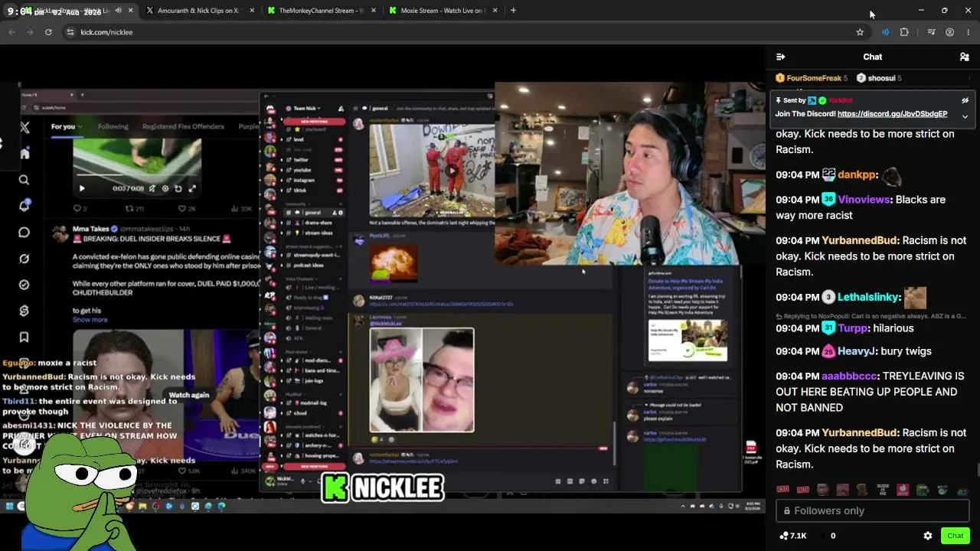View FourSomeFreak on the gift leaderboard
The width and height of the screenshot is (980, 551).
(x=812, y=78)
